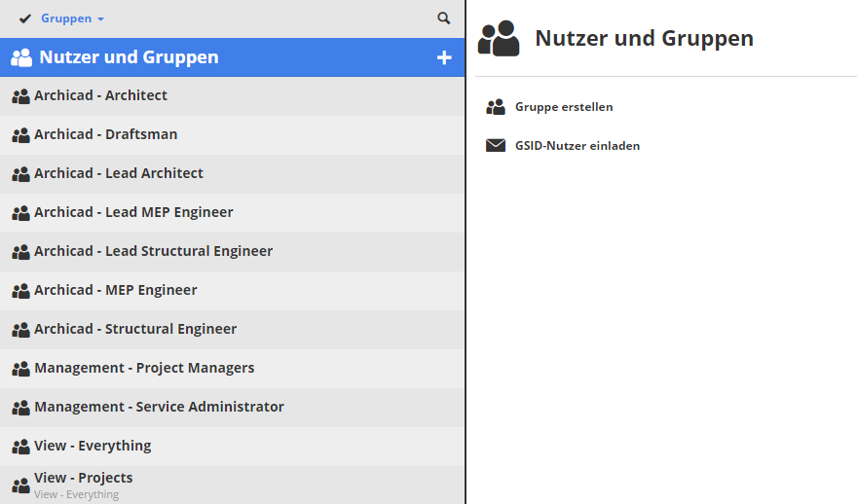The height and width of the screenshot is (504, 857).
Task: Open the Gruppen filter dropdown
Action: [72, 18]
